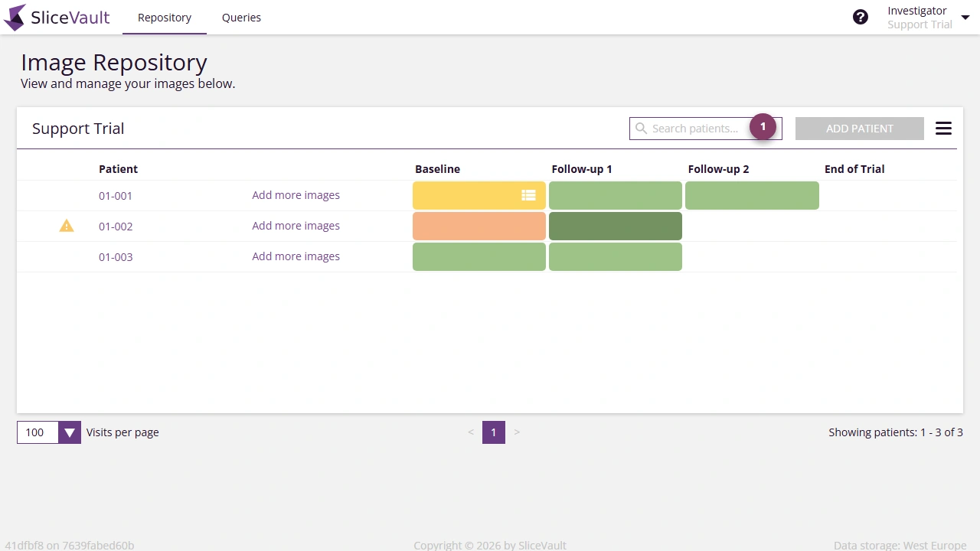Click Add more images for patient 01-003
The height and width of the screenshot is (551, 980).
click(x=296, y=256)
